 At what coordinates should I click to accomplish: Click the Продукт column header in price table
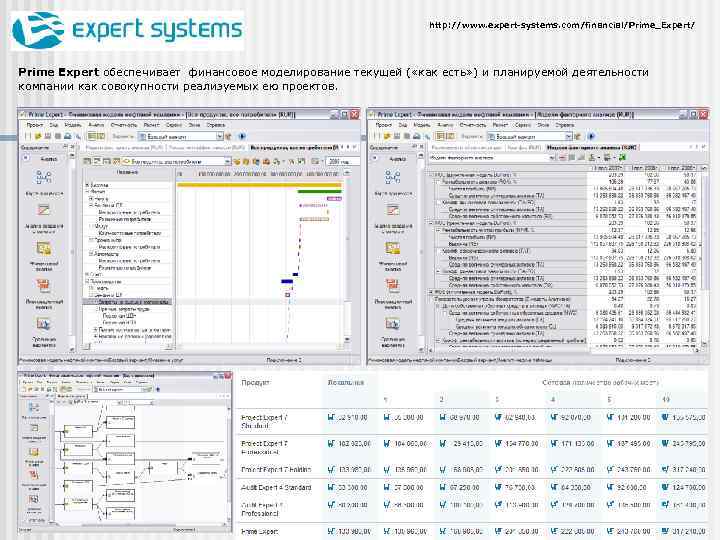[255, 382]
